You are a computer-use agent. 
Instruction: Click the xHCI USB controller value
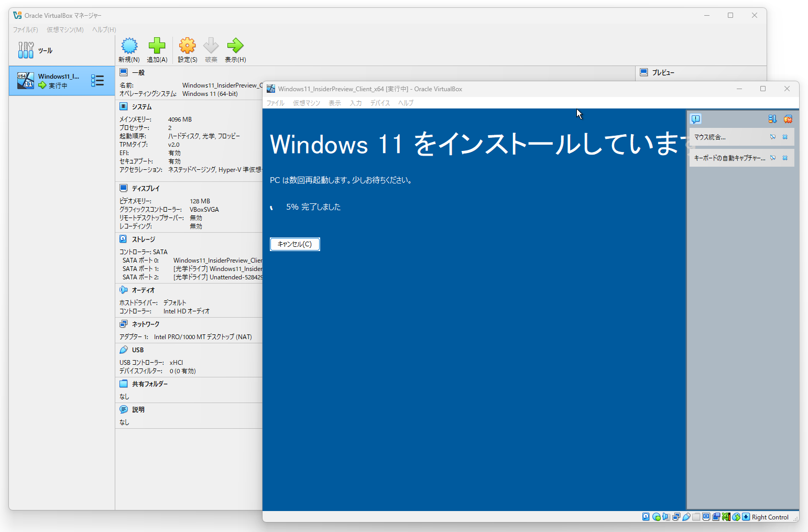[x=176, y=363]
